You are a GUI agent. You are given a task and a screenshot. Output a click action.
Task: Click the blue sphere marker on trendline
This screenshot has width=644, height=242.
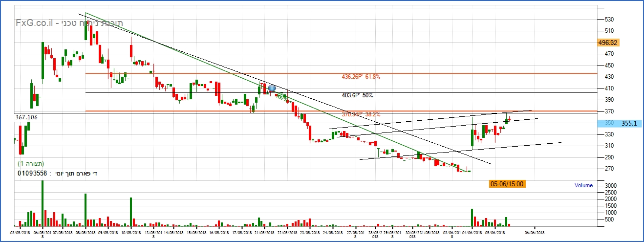click(x=272, y=88)
